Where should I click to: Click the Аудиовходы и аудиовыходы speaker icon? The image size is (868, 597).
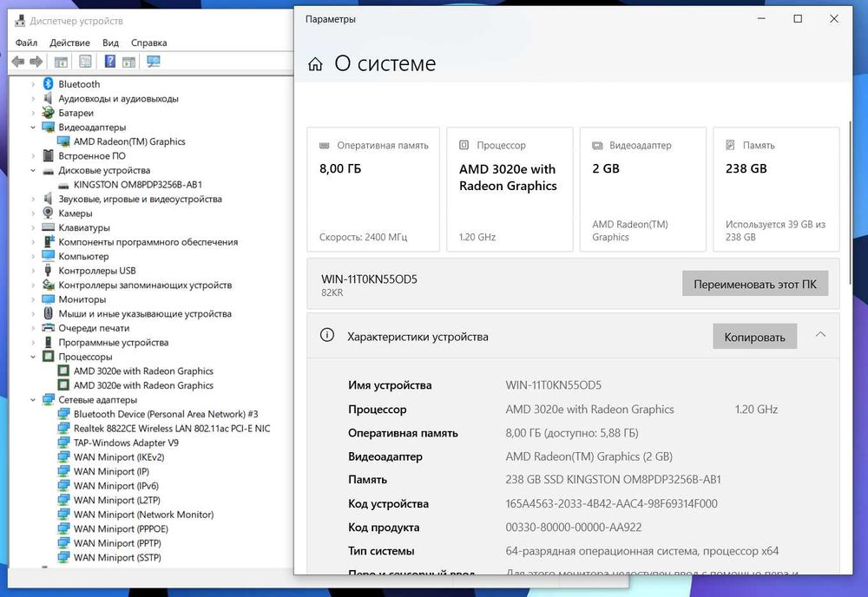(x=48, y=98)
